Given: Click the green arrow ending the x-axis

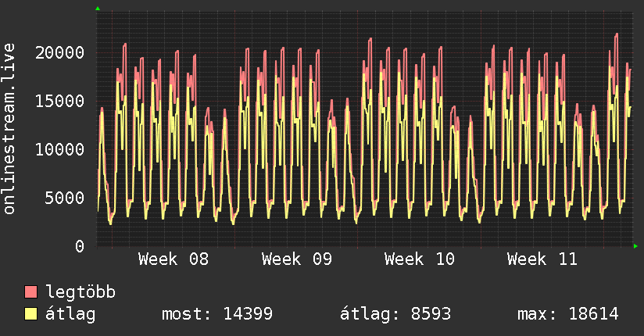Looking at the screenshot, I should point(635,246).
